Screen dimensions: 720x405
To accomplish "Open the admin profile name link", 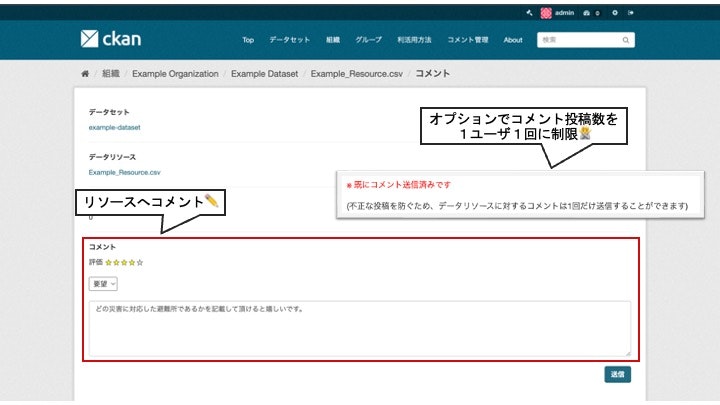I will click(564, 13).
